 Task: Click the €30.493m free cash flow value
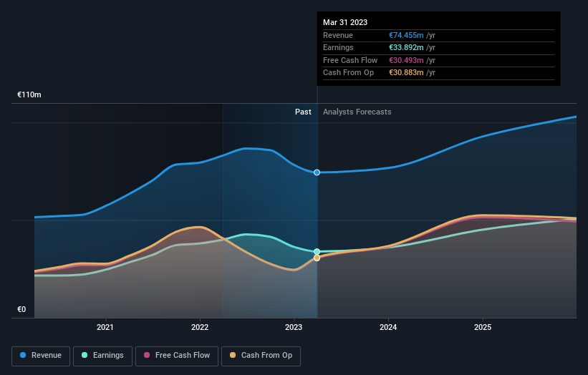point(406,60)
